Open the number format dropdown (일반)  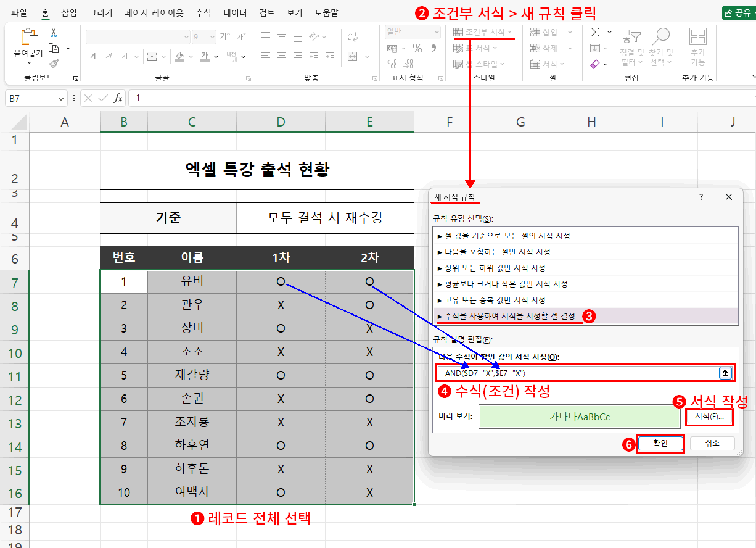[413, 31]
